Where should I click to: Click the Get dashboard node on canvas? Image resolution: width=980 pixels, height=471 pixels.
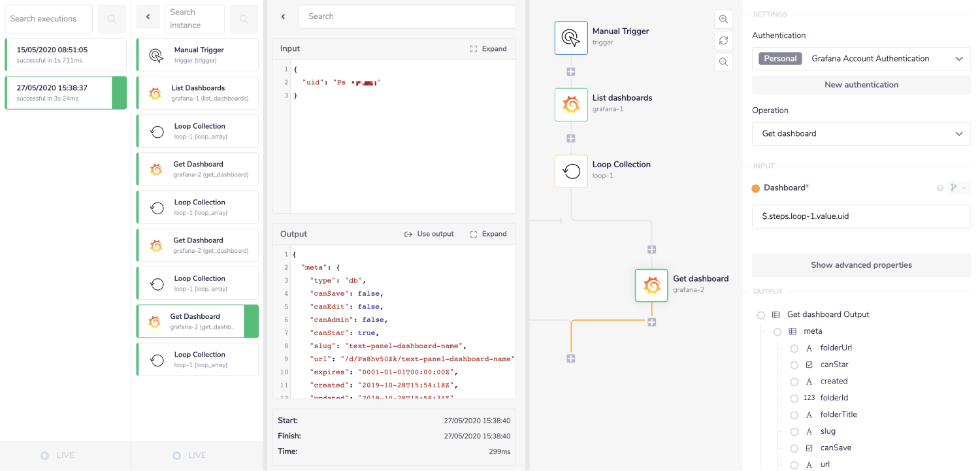[651, 285]
